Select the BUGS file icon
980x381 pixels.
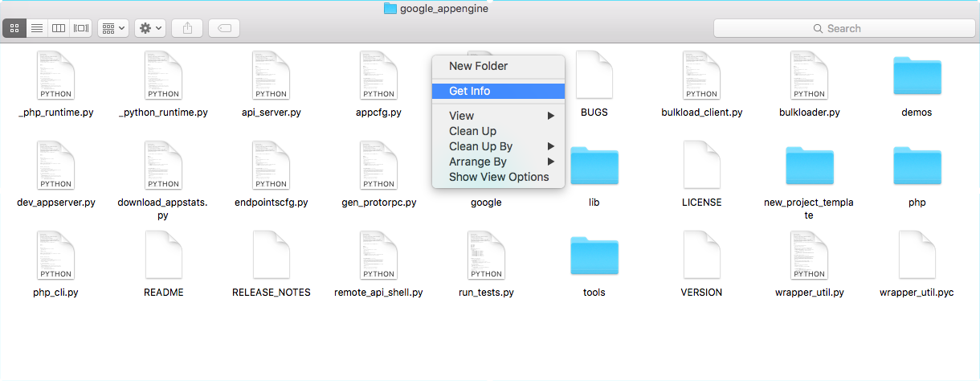click(594, 75)
